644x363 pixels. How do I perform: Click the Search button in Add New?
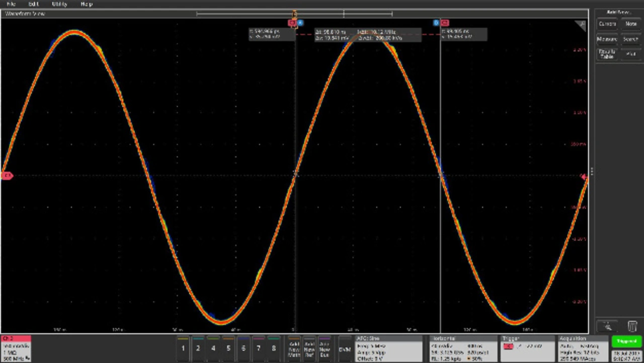[630, 39]
